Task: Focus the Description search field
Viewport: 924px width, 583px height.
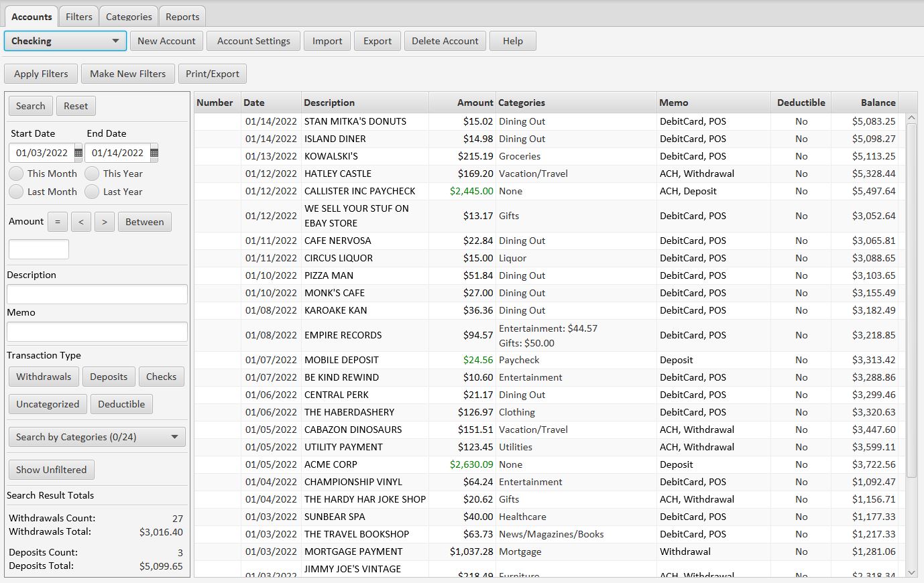Action: pyautogui.click(x=97, y=294)
